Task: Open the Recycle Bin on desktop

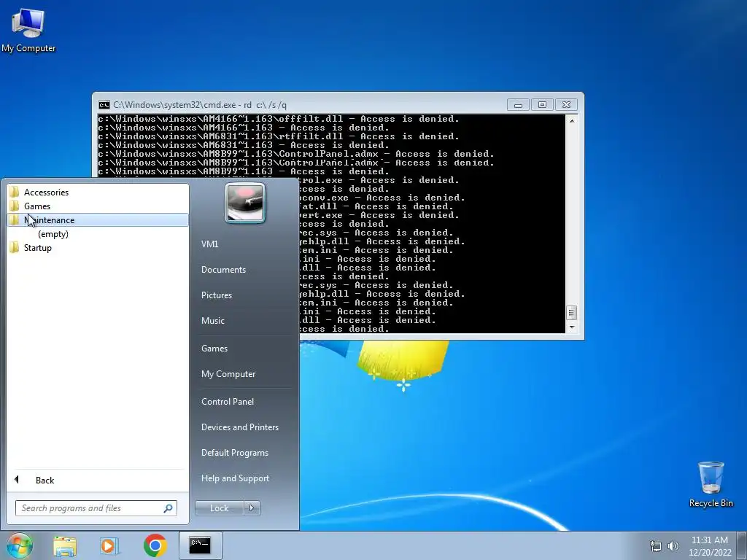Action: pos(711,484)
